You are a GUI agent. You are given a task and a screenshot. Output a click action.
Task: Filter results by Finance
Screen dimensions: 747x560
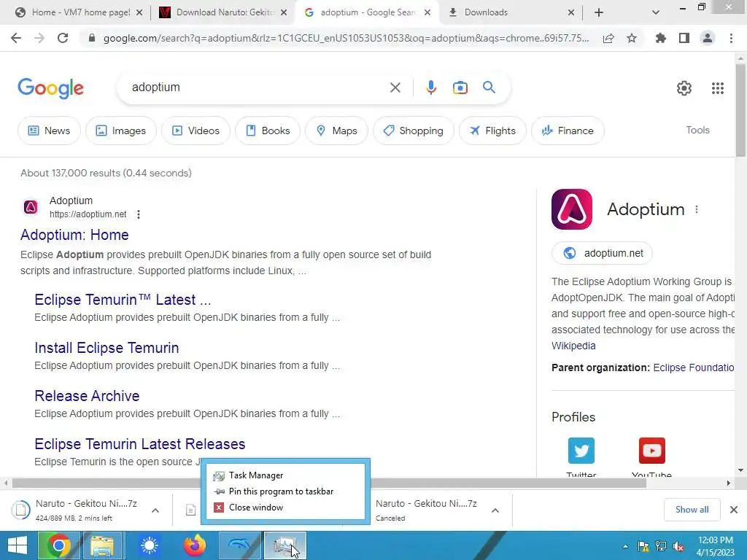tap(568, 131)
